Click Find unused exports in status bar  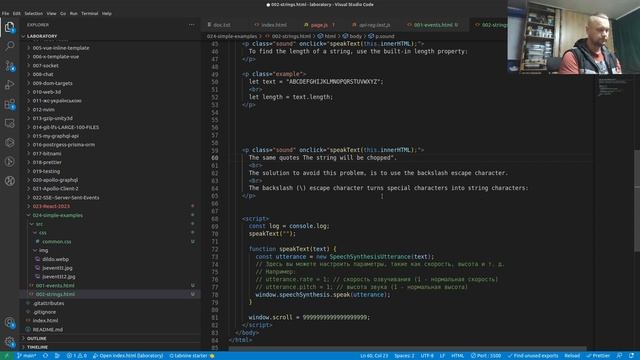tap(533, 356)
